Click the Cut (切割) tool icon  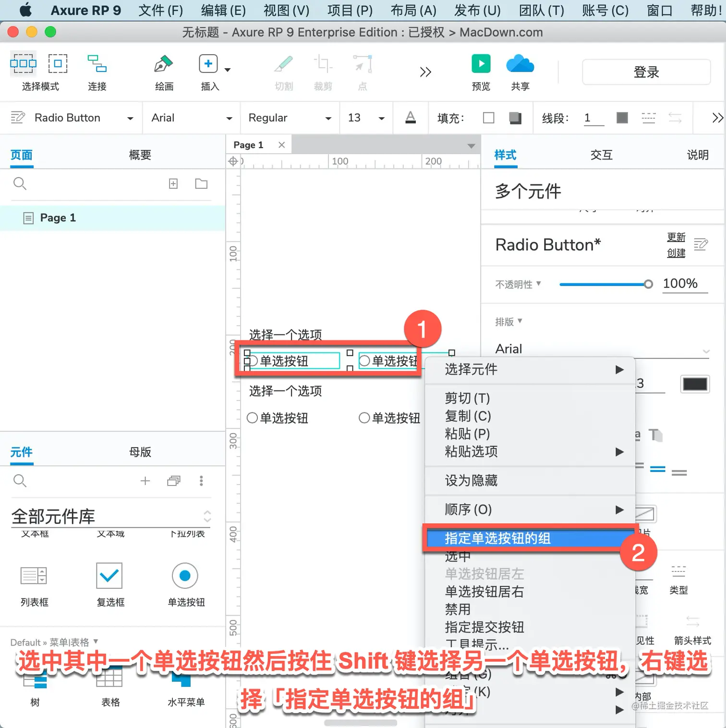pyautogui.click(x=283, y=64)
